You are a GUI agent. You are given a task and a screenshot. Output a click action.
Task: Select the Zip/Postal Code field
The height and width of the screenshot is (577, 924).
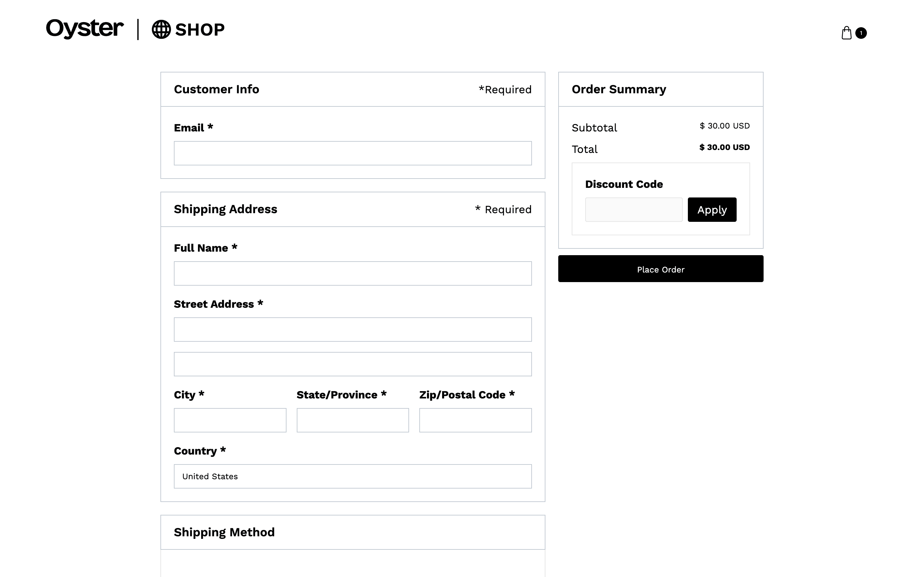475,420
